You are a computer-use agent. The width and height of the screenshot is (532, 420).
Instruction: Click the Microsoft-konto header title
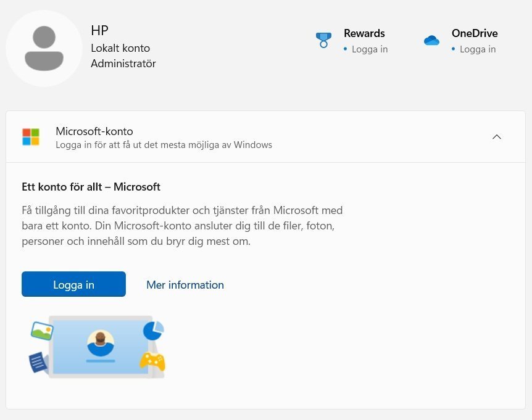94,131
